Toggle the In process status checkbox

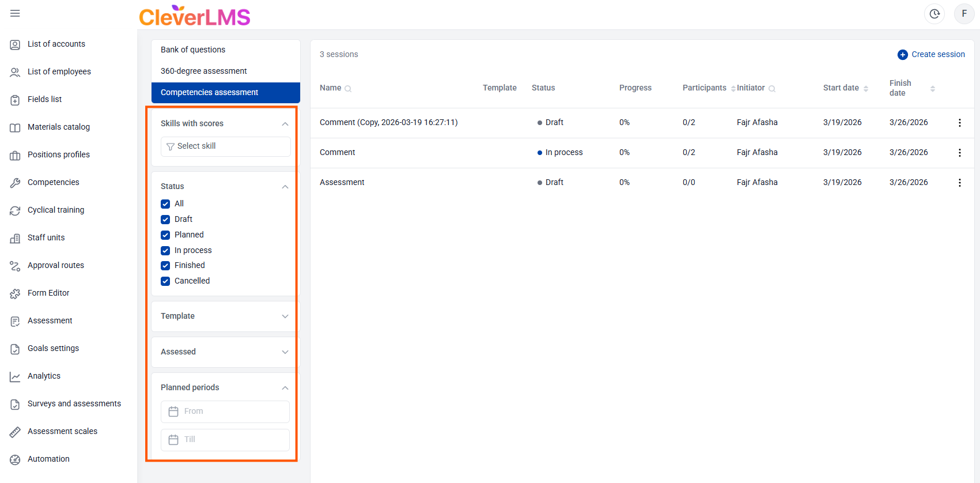tap(165, 251)
